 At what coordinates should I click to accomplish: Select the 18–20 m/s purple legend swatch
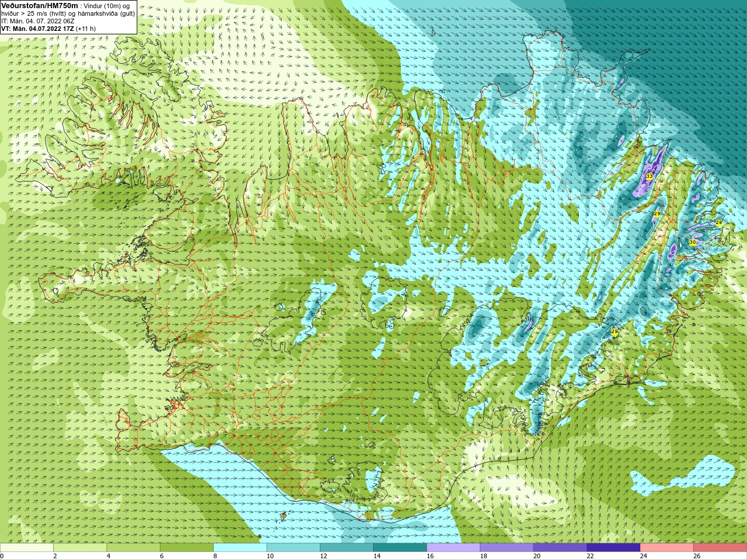point(507,548)
